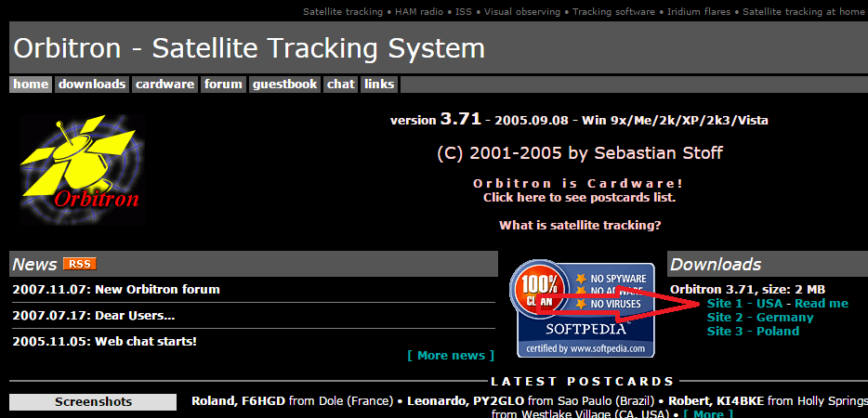Open the cardware tab
Viewport: 868px width, 418px height.
tap(165, 85)
